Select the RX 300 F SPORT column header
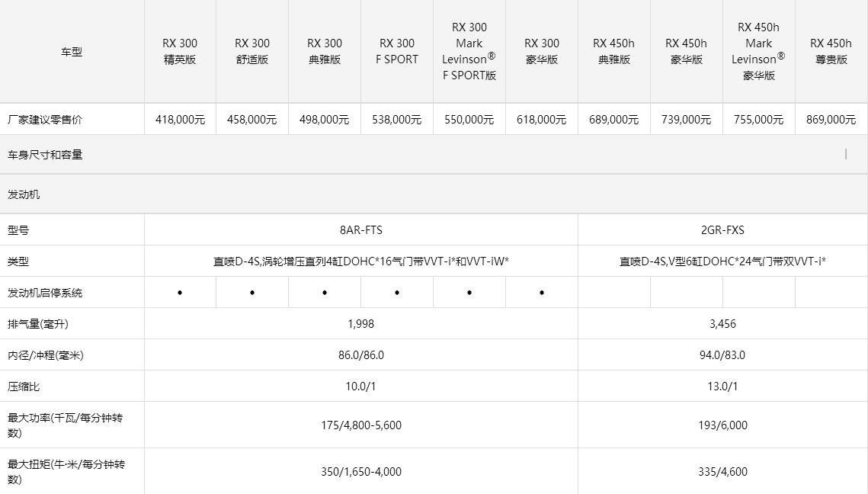 click(397, 52)
